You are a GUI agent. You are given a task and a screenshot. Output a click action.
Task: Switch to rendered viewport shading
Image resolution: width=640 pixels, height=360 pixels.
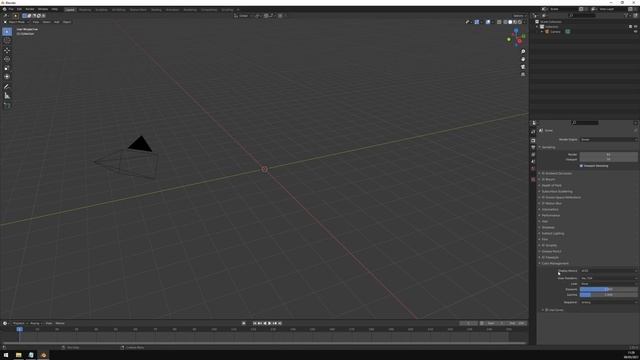(x=520, y=22)
